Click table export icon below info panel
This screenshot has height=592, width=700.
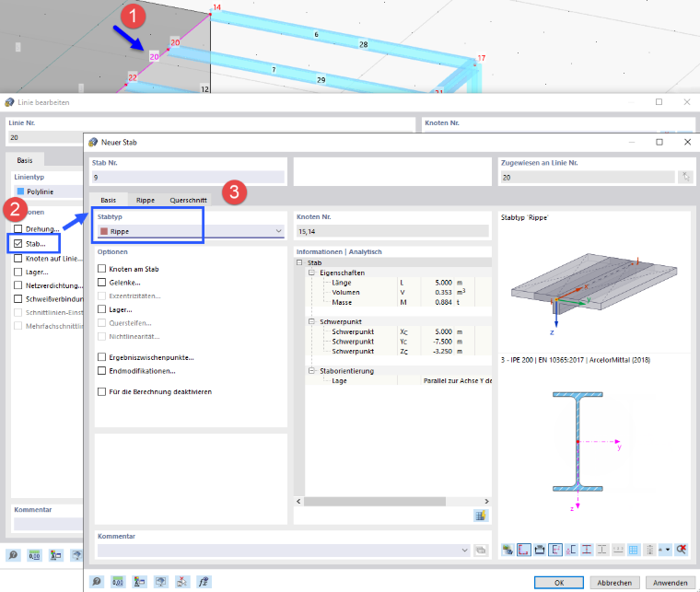481,516
